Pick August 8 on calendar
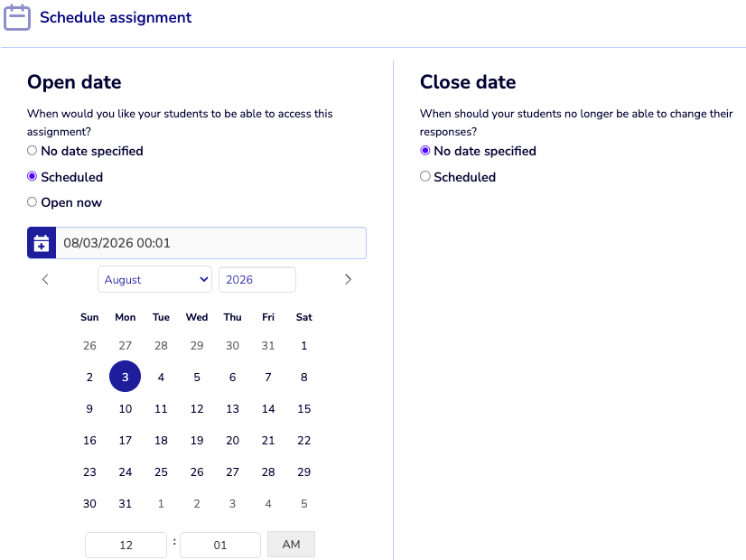The height and width of the screenshot is (560, 746). point(304,378)
